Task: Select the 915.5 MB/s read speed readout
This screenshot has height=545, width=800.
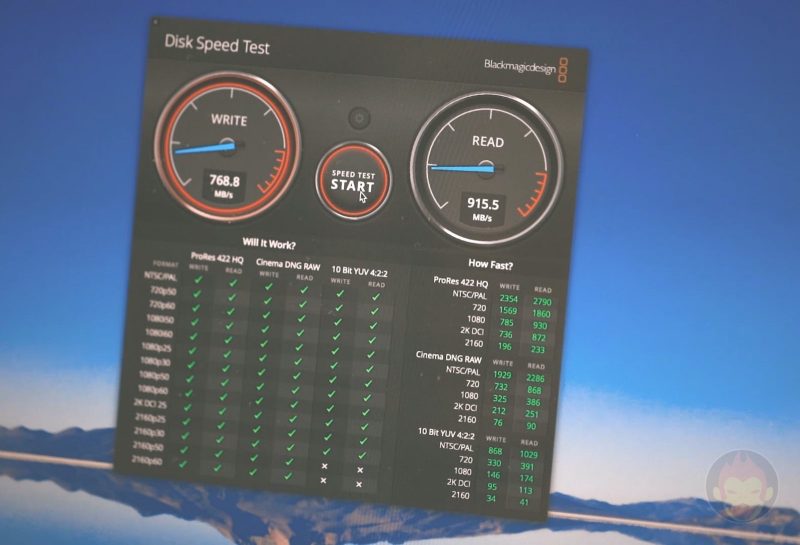Action: pos(482,208)
